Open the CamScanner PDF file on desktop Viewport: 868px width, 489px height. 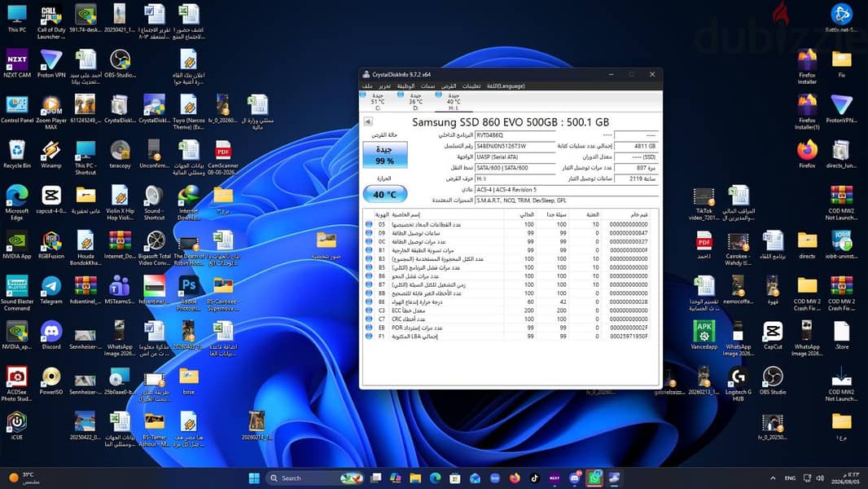click(x=223, y=158)
